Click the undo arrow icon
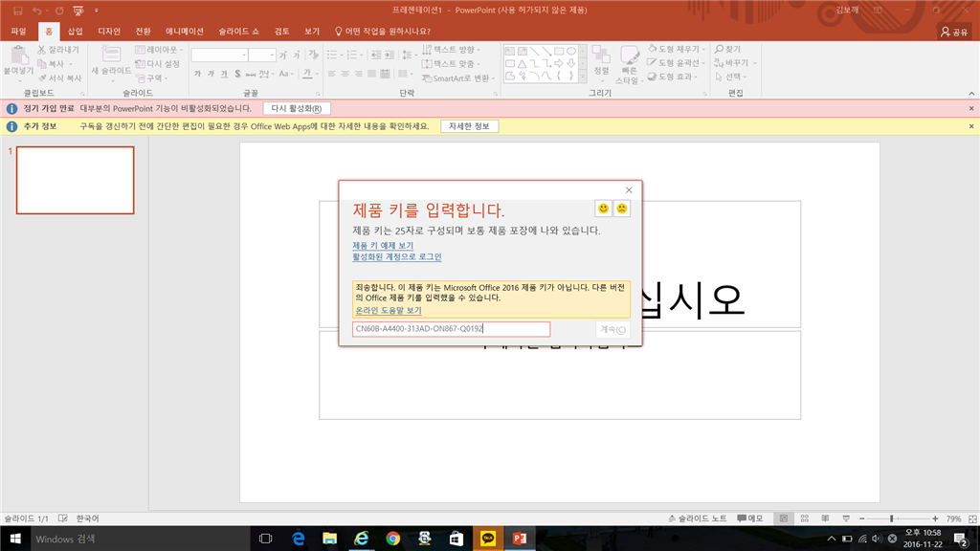 click(37, 11)
